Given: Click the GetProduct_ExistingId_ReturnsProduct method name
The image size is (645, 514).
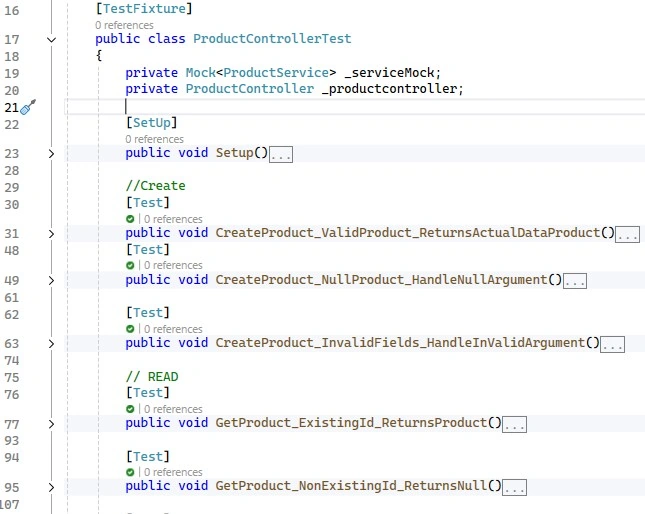Looking at the screenshot, I should point(351,423).
